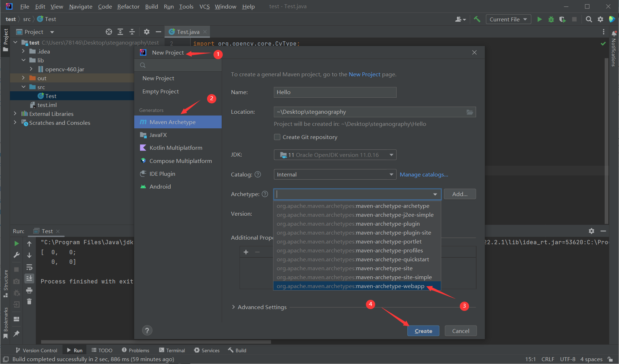Screen dimensions: 619x364
Task: Open the Catalog Internal dropdown
Action: 335,174
